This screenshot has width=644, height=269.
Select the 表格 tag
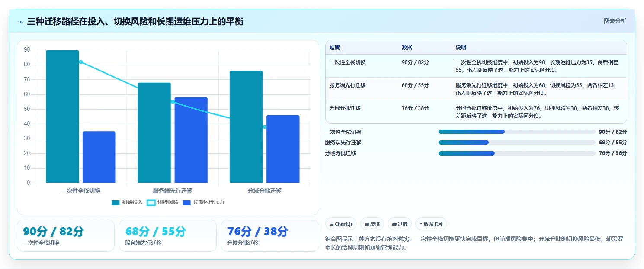click(x=372, y=224)
